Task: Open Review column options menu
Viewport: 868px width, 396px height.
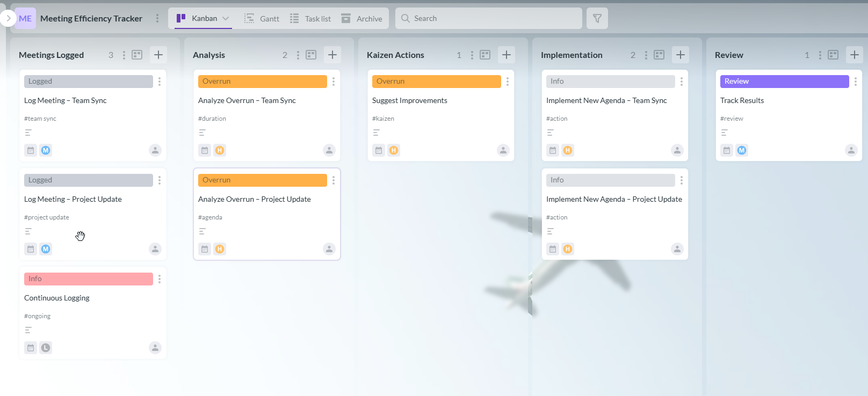Action: (x=820, y=55)
